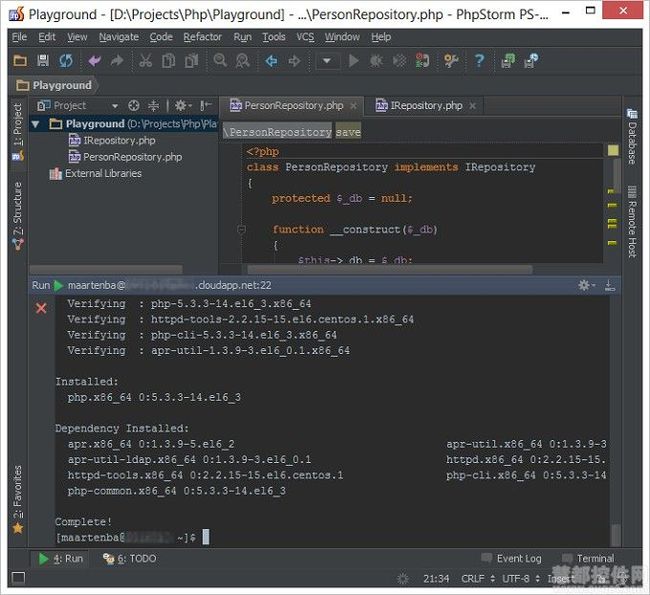The image size is (650, 595).
Task: Click the Paste toolbar icon
Action: point(191,61)
